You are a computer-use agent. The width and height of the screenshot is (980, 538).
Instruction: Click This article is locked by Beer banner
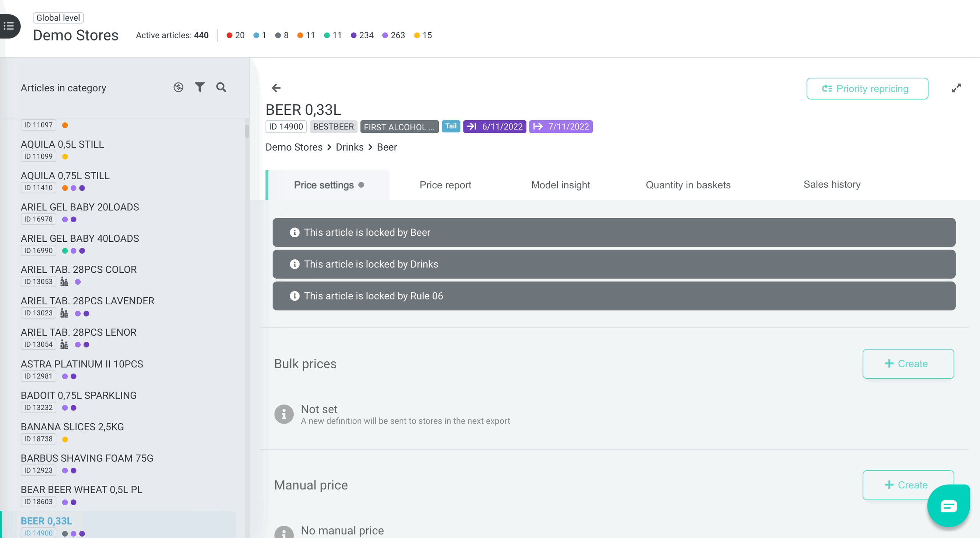(x=614, y=232)
